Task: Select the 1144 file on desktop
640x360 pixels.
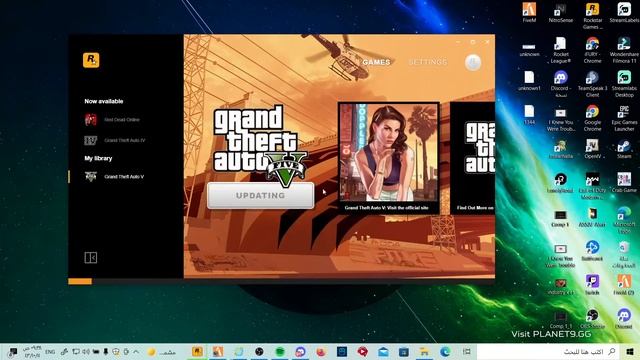Action: point(529,115)
